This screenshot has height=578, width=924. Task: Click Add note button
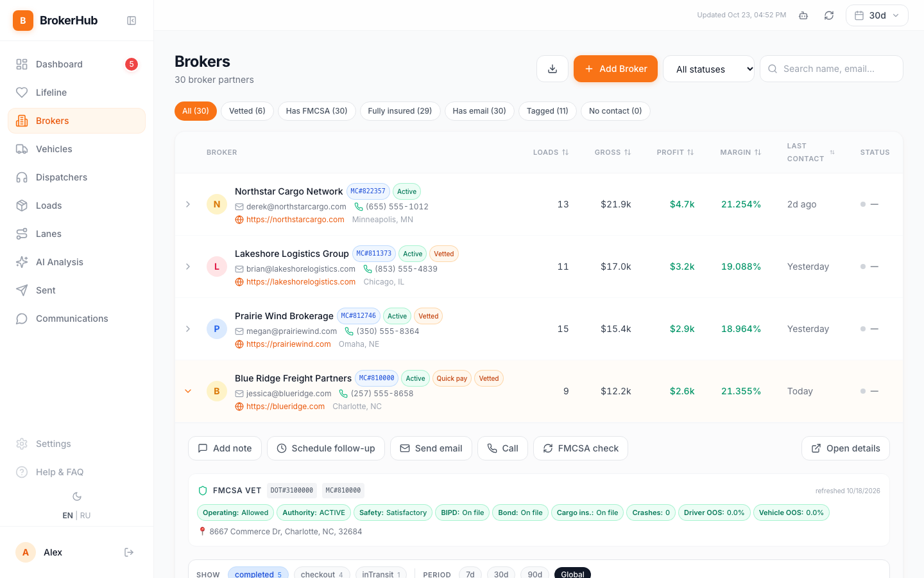tap(225, 448)
